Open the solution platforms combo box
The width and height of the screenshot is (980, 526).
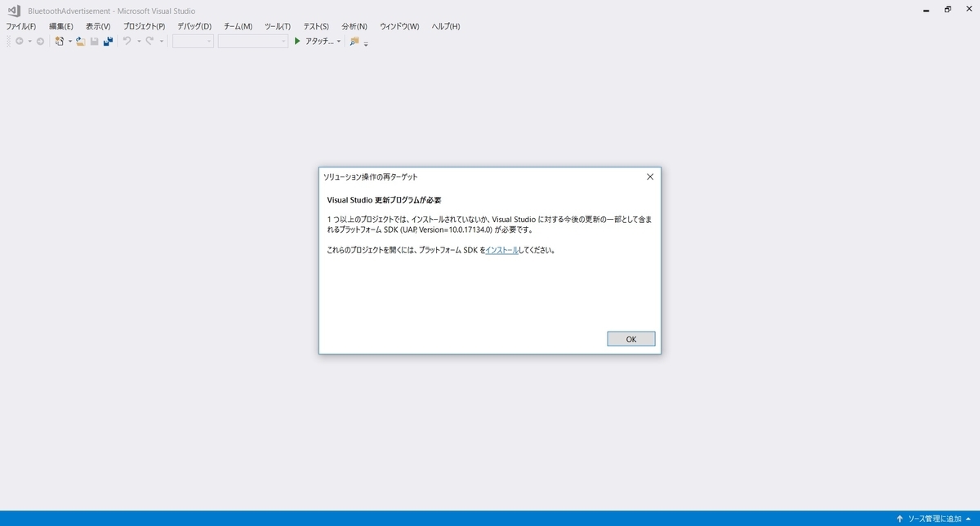pos(253,41)
